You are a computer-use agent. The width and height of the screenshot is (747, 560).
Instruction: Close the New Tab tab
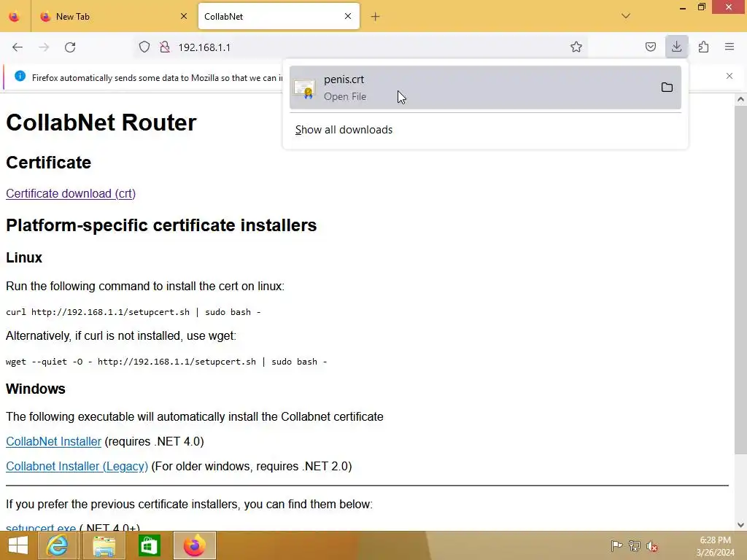pos(184,16)
